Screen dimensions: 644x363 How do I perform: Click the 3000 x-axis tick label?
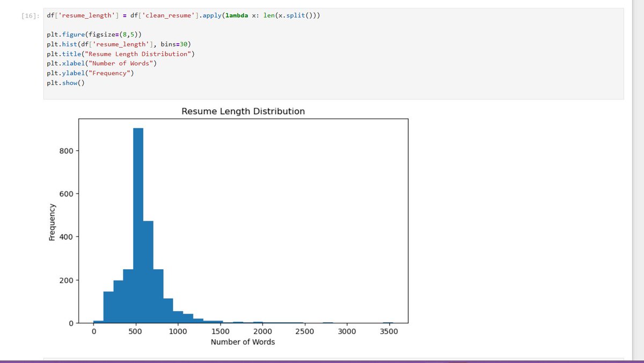347,331
